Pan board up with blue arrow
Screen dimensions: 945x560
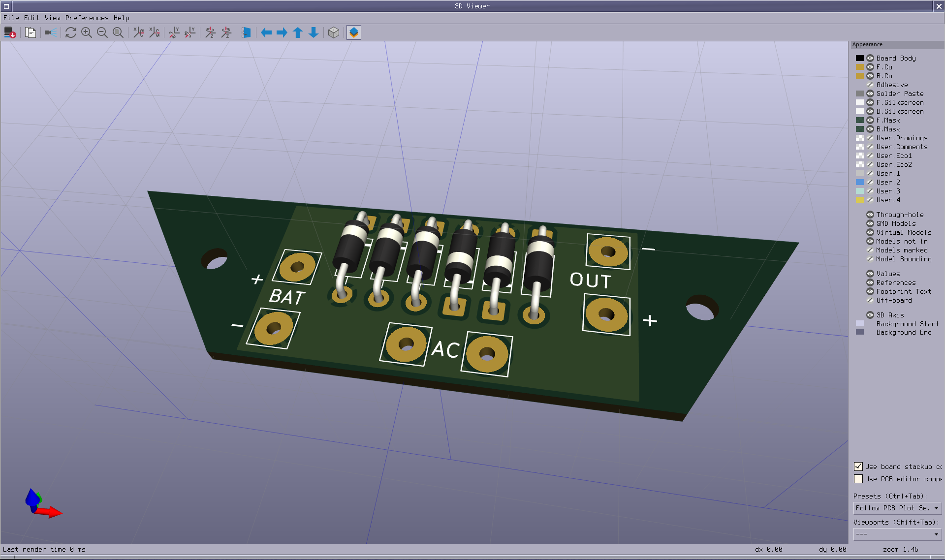(298, 32)
